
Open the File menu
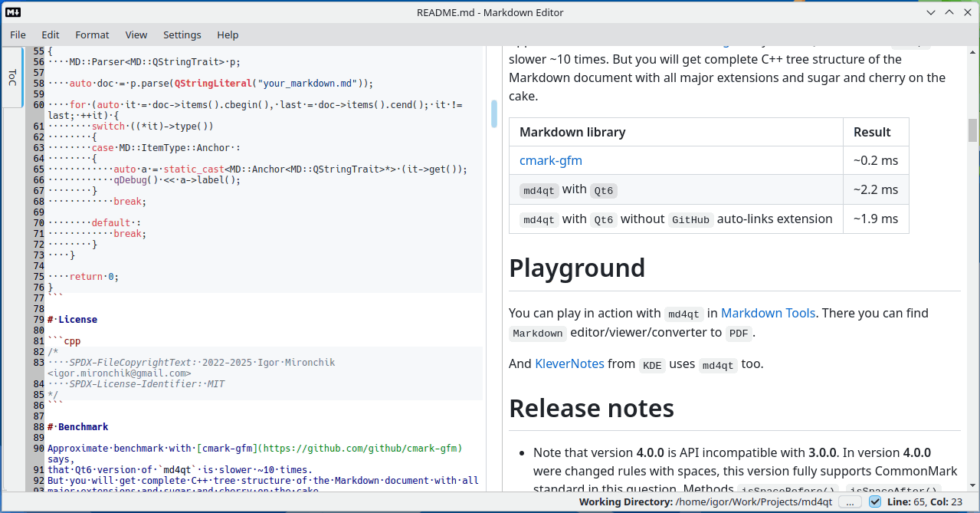click(x=18, y=35)
